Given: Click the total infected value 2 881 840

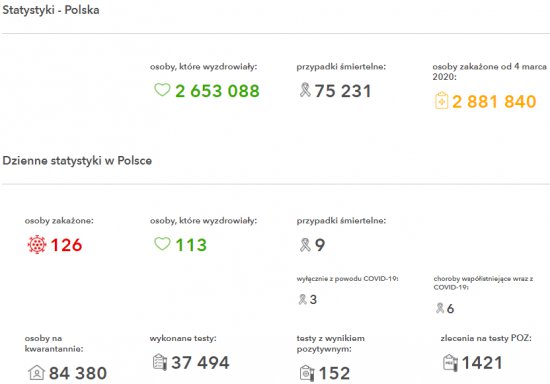Looking at the screenshot, I should pyautogui.click(x=494, y=102).
